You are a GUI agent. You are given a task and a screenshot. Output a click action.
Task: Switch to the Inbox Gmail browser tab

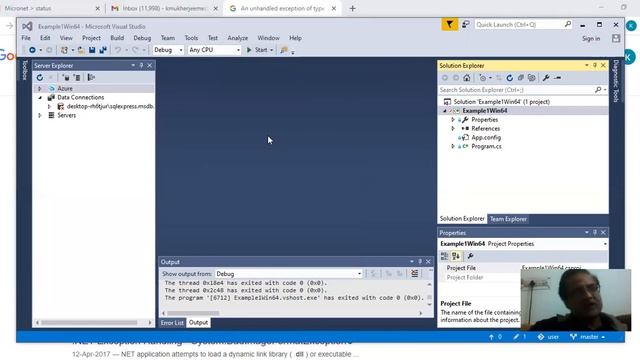click(164, 8)
